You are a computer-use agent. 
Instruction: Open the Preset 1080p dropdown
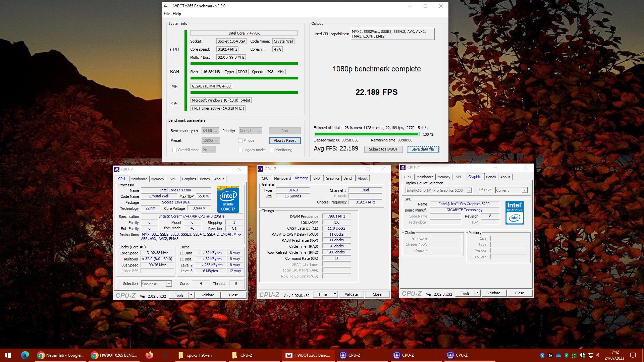(211, 141)
